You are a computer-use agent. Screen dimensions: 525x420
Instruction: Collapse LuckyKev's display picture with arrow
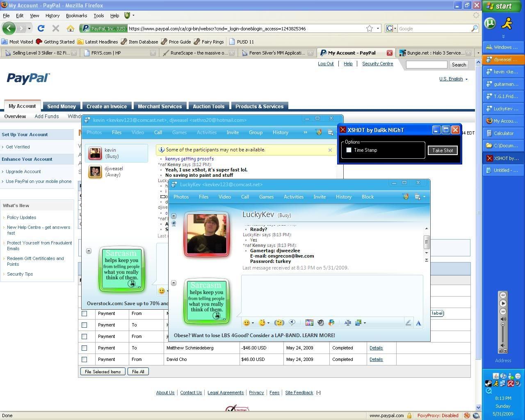click(173, 216)
